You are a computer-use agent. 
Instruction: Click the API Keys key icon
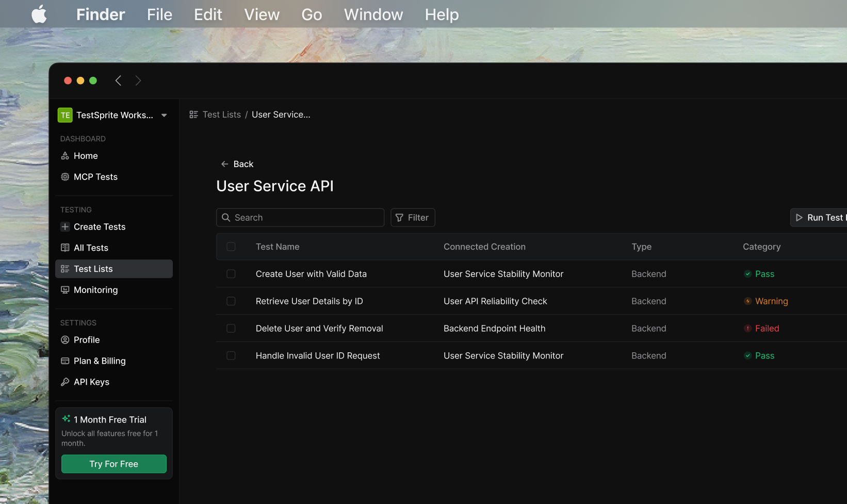tap(65, 382)
